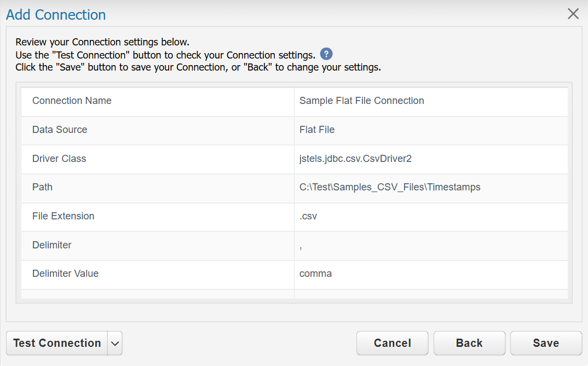Click the Test Connection button

pos(57,343)
